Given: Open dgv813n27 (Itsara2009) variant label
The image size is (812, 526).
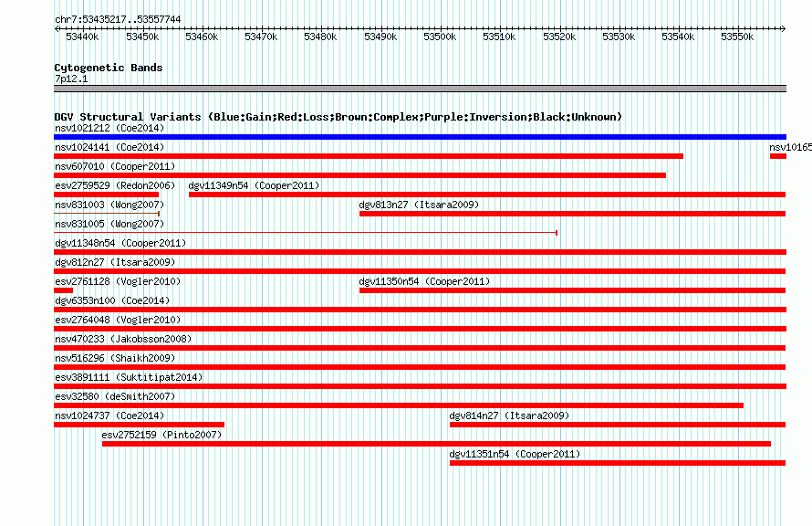Looking at the screenshot, I should coord(419,205).
